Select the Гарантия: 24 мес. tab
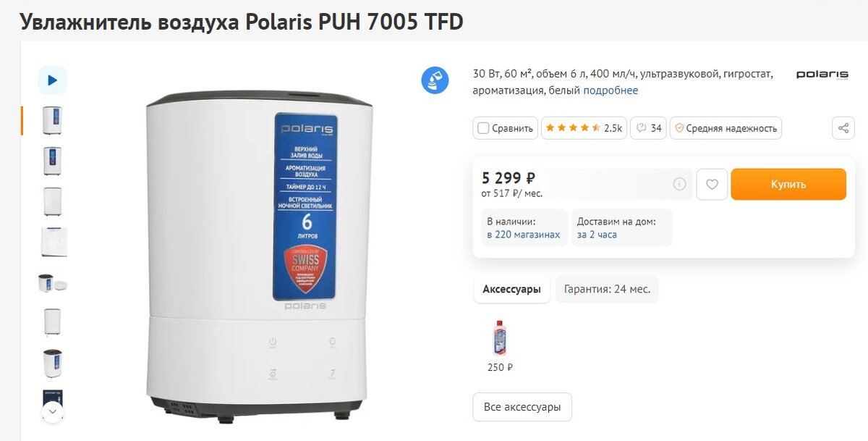The width and height of the screenshot is (868, 441). (x=607, y=289)
